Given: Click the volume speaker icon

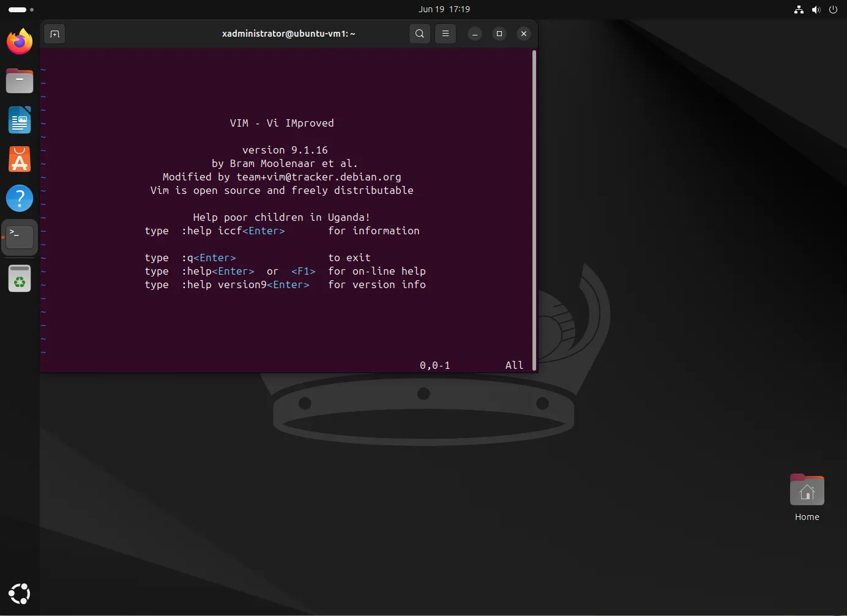Looking at the screenshot, I should pos(816,9).
